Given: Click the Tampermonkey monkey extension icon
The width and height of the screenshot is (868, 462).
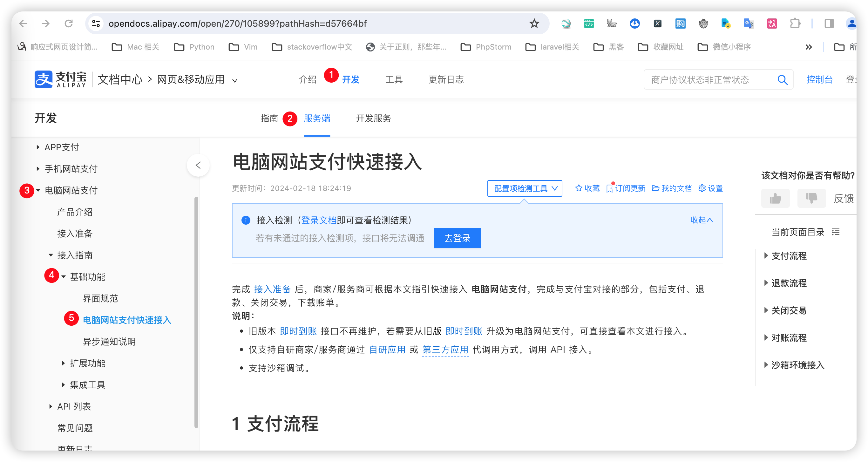Looking at the screenshot, I should 703,24.
